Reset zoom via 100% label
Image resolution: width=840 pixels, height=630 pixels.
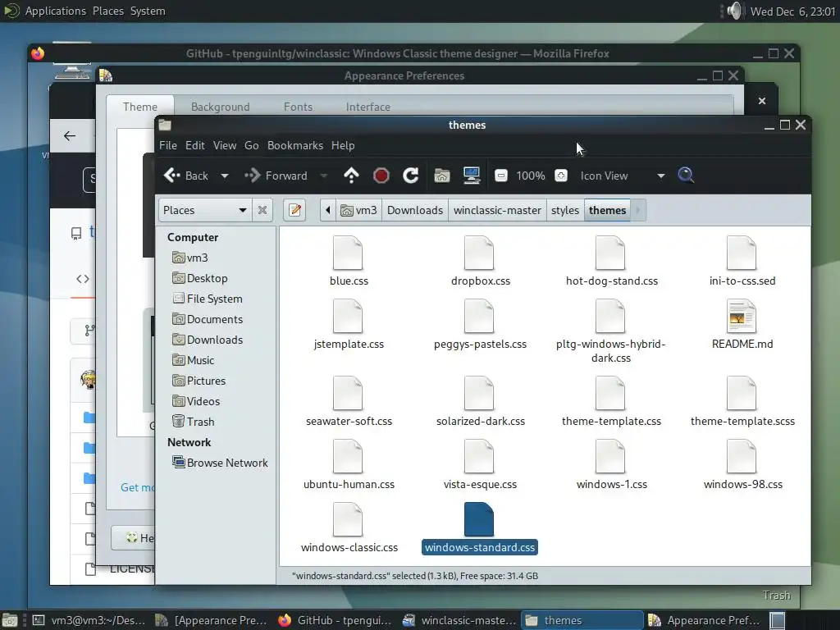(531, 176)
